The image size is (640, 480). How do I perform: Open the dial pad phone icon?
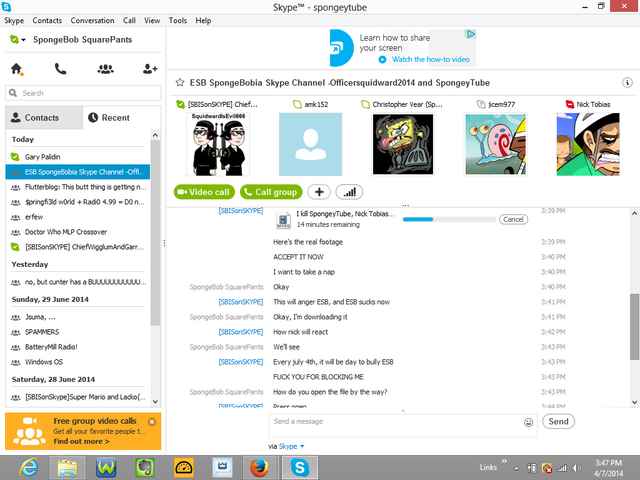pyautogui.click(x=60, y=69)
